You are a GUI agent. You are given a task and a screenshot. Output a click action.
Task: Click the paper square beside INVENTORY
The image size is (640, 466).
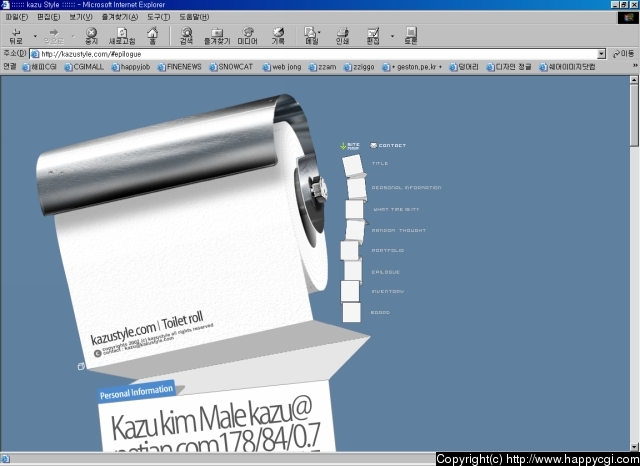pos(350,291)
